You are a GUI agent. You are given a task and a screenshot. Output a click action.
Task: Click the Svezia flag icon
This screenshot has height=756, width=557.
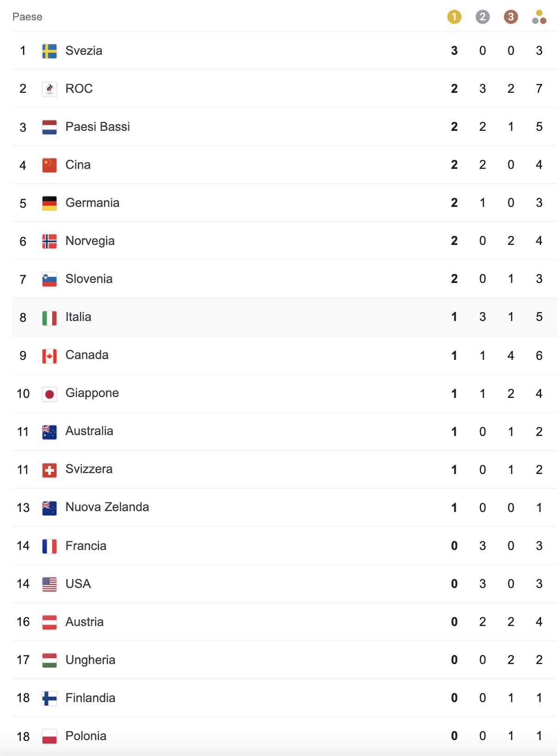pyautogui.click(x=50, y=51)
